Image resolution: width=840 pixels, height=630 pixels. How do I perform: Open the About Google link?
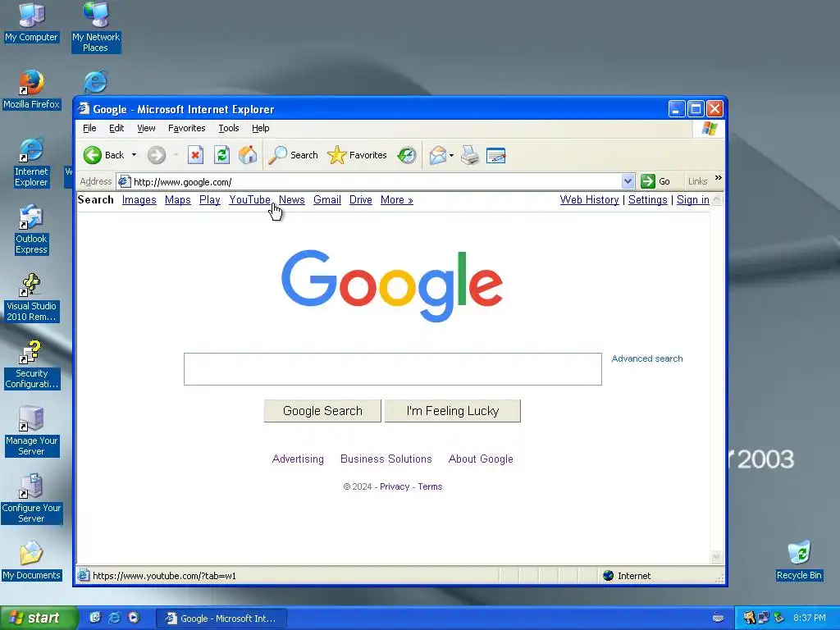pyautogui.click(x=481, y=459)
